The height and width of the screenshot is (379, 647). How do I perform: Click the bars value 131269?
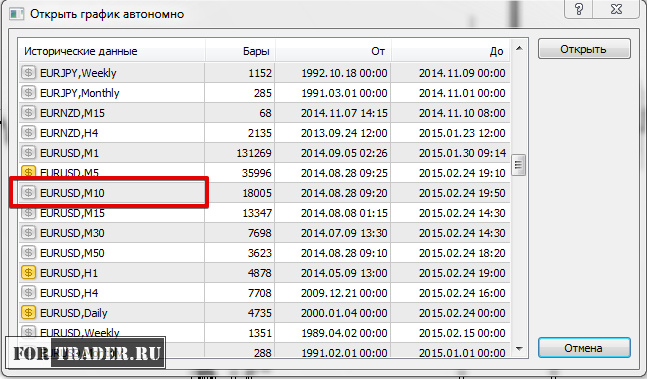click(254, 153)
